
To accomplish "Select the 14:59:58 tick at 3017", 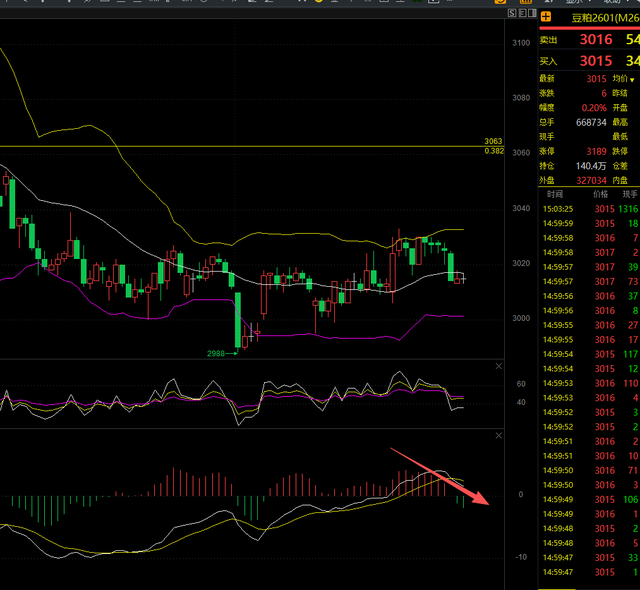I will point(590,253).
